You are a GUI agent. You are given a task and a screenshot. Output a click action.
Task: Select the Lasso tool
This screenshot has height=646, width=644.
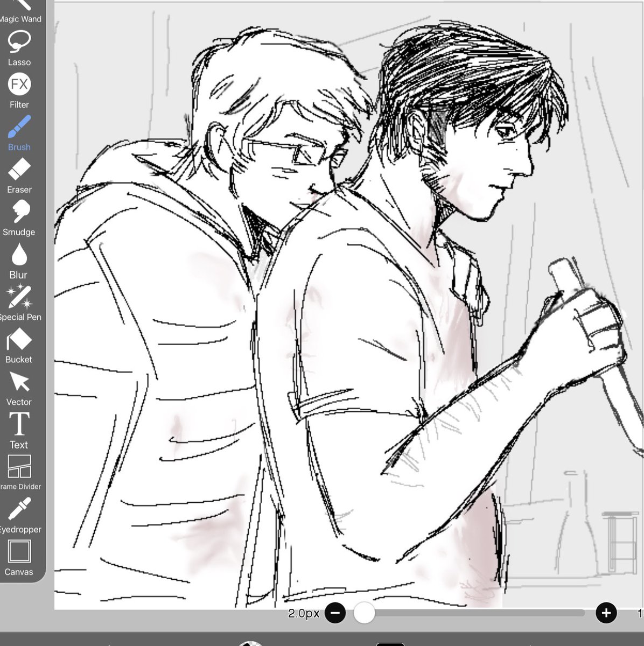tap(19, 48)
